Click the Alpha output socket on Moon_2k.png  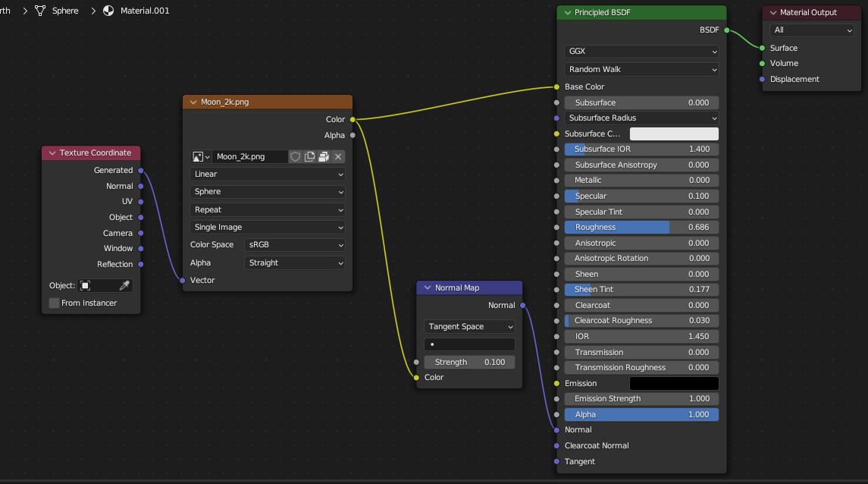(353, 135)
